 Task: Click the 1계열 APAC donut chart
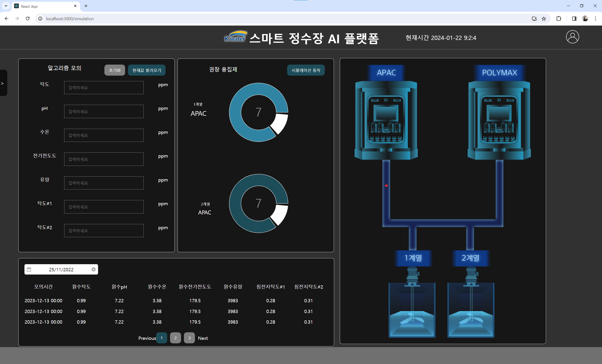(x=258, y=112)
